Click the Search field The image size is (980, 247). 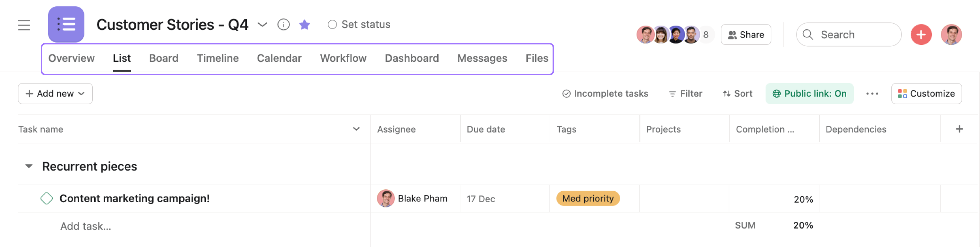tap(848, 35)
